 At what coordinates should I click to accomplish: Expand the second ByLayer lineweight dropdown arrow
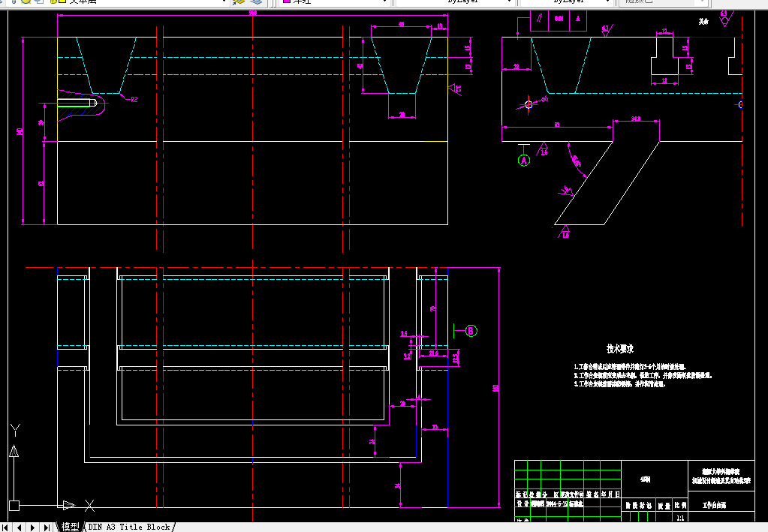pos(608,2)
